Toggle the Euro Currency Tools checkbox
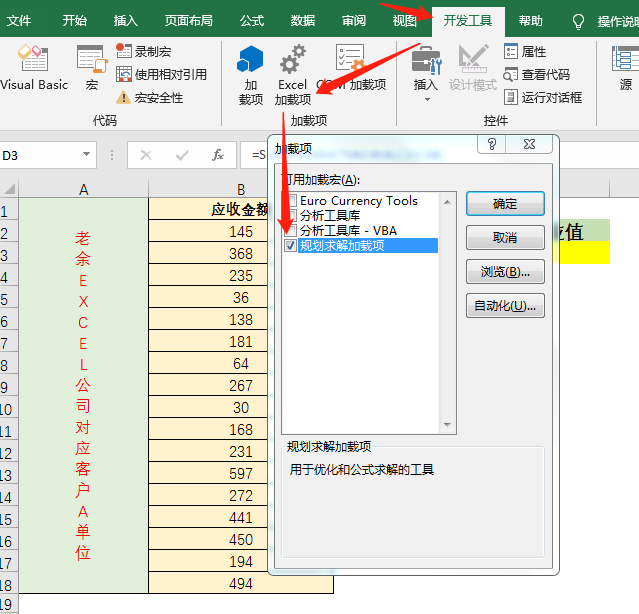 coord(290,200)
